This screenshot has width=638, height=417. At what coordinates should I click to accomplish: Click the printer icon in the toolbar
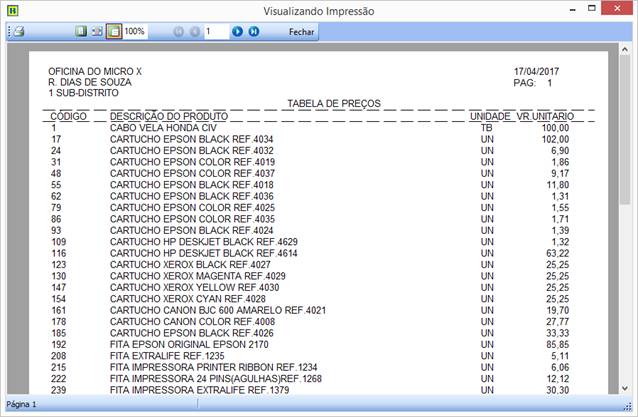[x=17, y=32]
